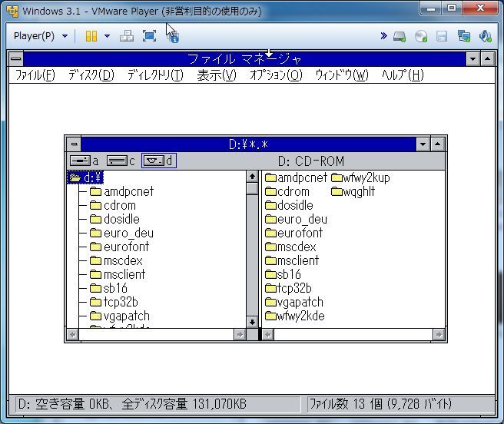The width and height of the screenshot is (504, 424).
Task: Click eurofont folder in the file list
Action: click(x=293, y=233)
